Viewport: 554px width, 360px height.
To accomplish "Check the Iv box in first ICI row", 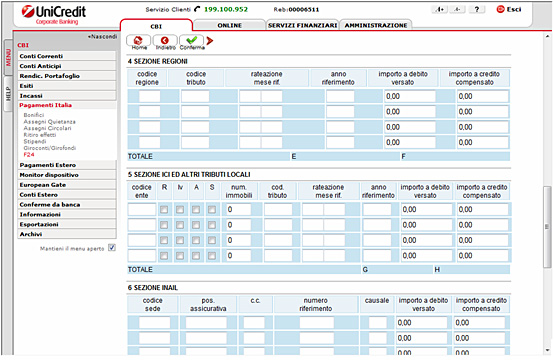I will (x=180, y=210).
